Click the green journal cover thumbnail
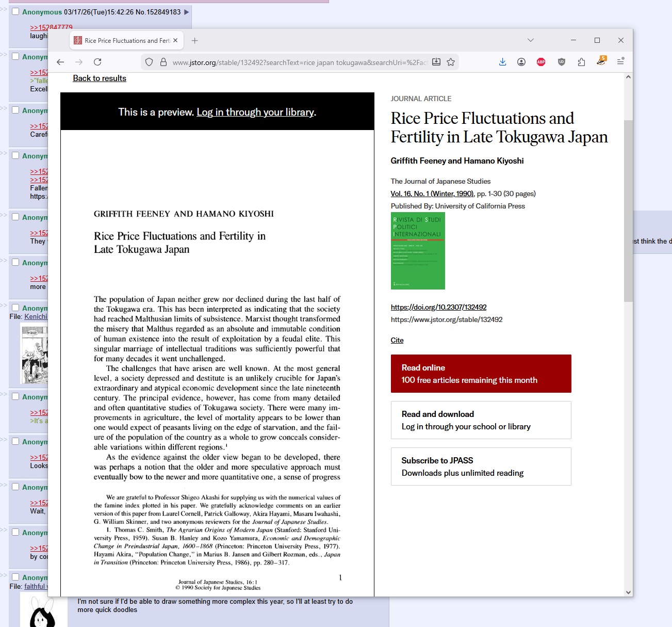Viewport: 672px width, 627px height. pos(418,251)
